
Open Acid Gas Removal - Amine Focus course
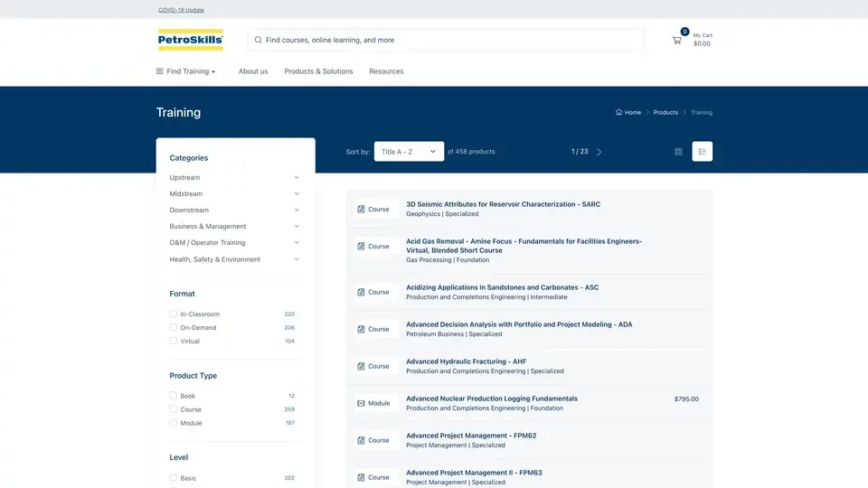(x=524, y=246)
